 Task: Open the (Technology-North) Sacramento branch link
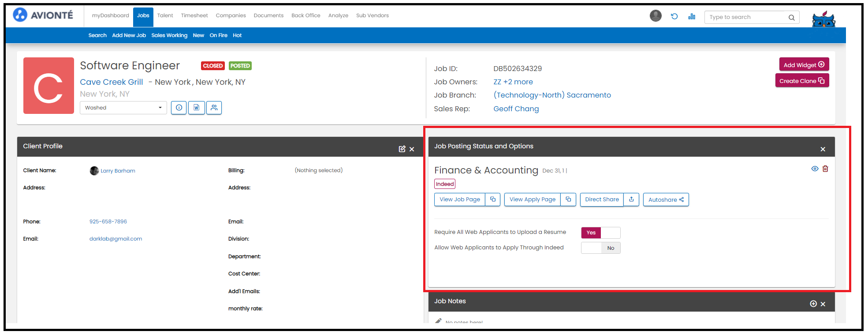[552, 95]
